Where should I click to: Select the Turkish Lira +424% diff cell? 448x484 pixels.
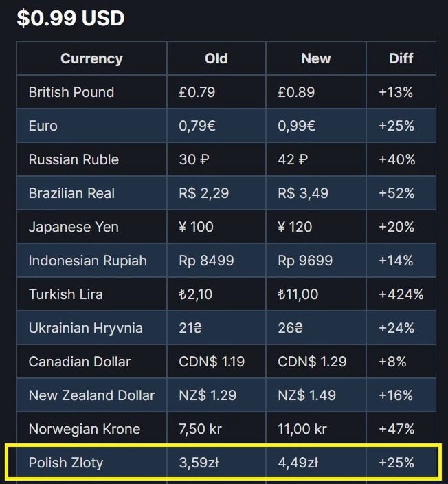pyautogui.click(x=401, y=294)
